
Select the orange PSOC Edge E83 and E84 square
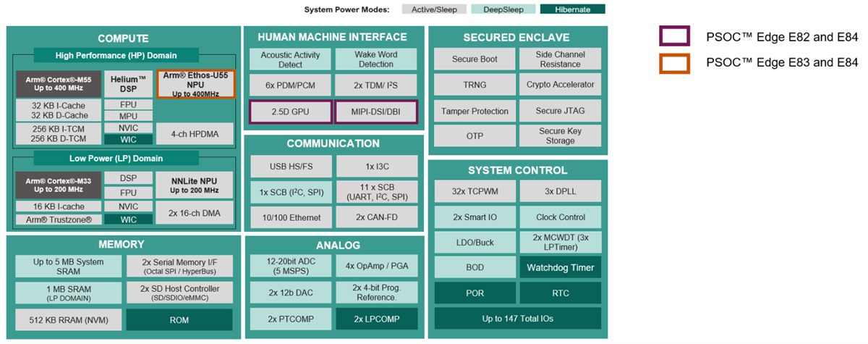[675, 63]
